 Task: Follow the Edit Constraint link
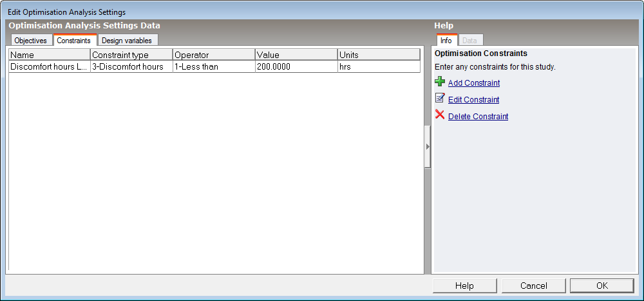[473, 100]
